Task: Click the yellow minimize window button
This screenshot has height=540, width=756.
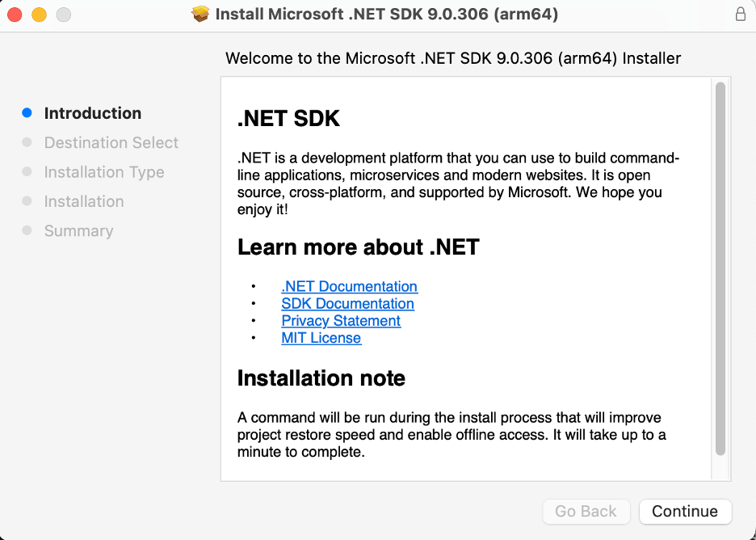Action: point(39,15)
